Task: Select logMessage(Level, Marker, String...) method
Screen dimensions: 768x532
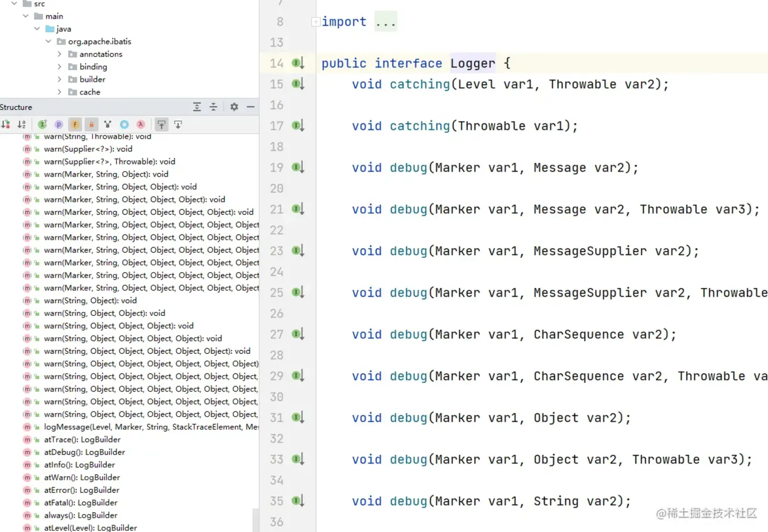Action: pos(151,427)
